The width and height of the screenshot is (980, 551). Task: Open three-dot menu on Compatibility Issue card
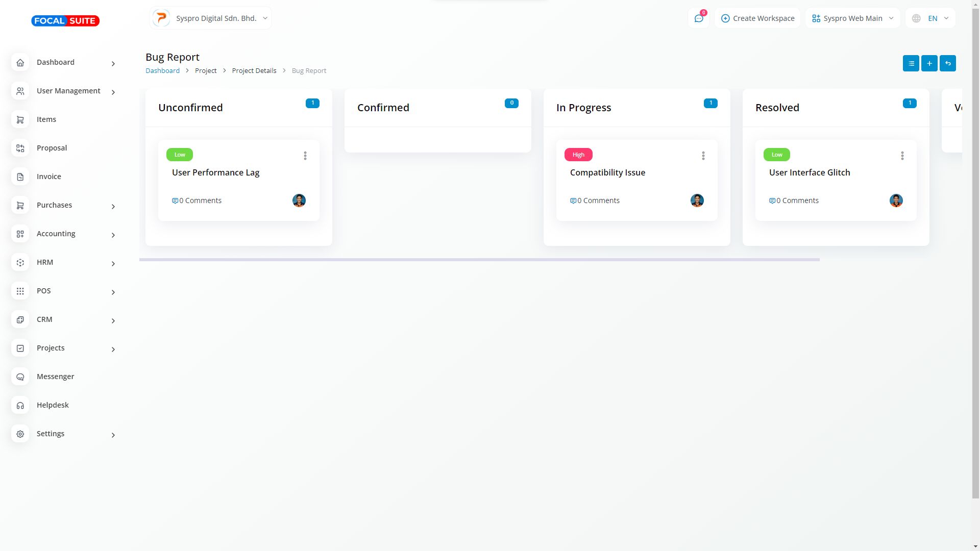(x=703, y=156)
